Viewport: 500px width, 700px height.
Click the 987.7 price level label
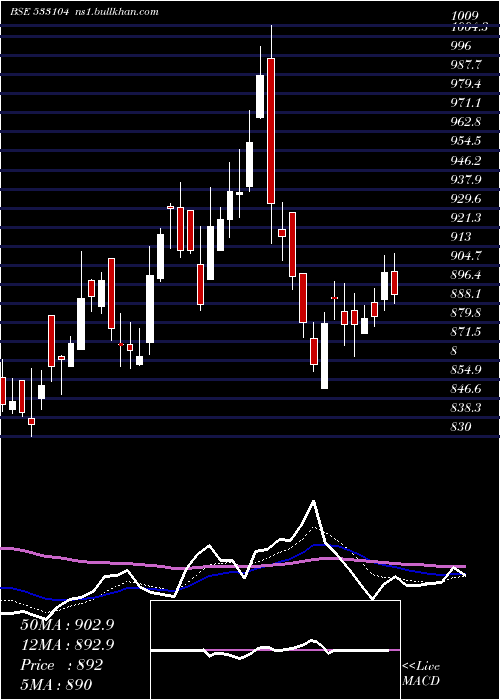coord(467,65)
